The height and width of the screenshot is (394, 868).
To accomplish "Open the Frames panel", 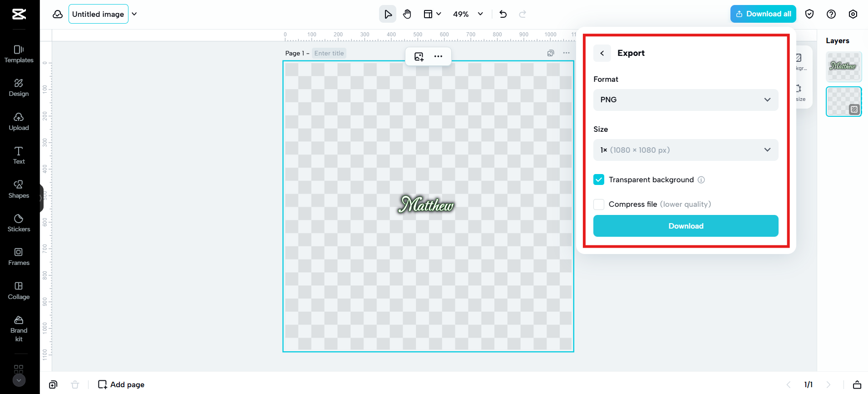I will (19, 257).
